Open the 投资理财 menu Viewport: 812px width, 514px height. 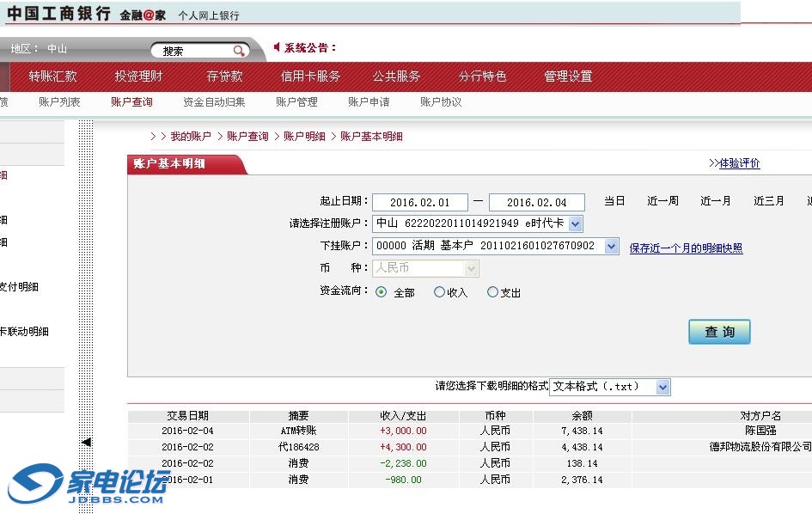coord(138,76)
